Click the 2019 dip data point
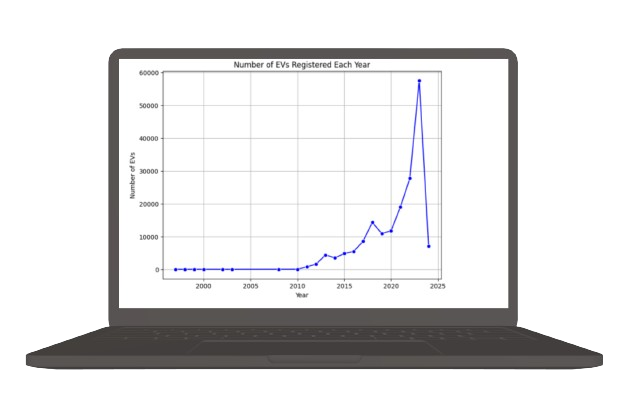 pyautogui.click(x=382, y=234)
